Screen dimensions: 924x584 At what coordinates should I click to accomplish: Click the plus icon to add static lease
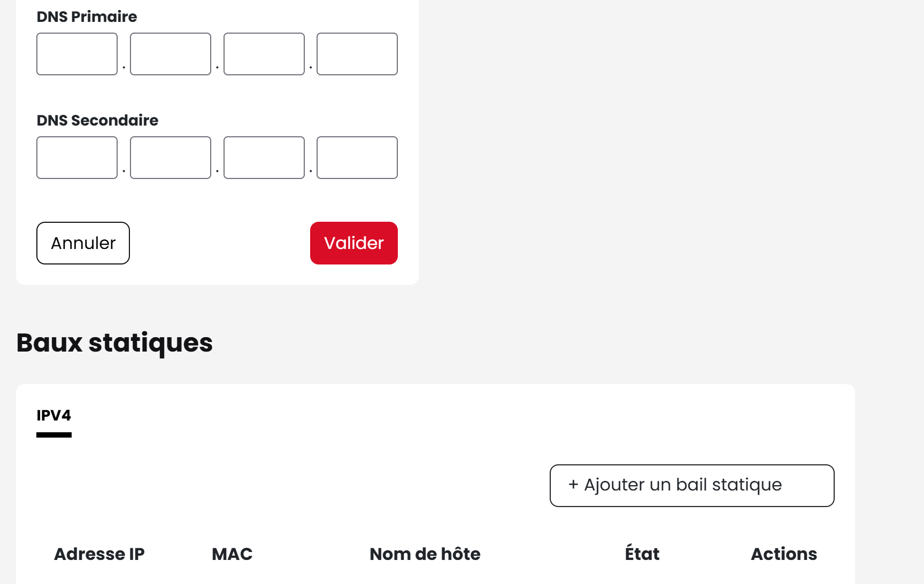point(573,485)
